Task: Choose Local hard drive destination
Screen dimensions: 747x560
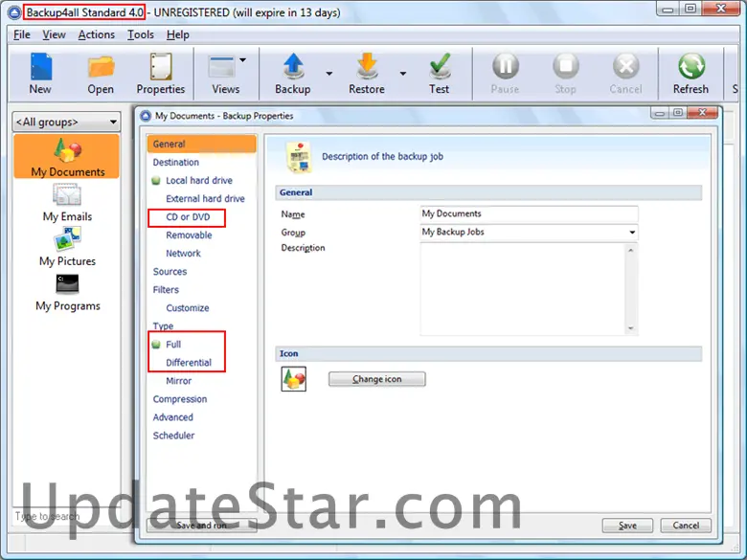Action: tap(198, 181)
